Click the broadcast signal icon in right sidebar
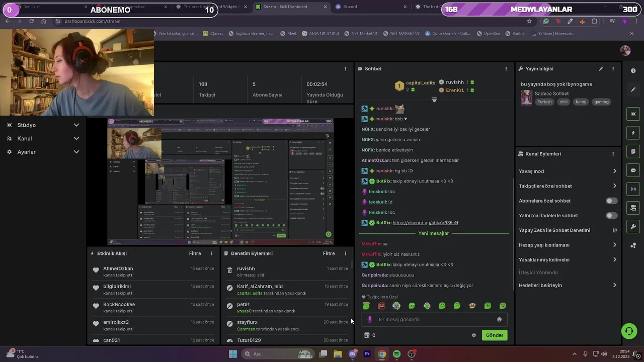 point(633,189)
